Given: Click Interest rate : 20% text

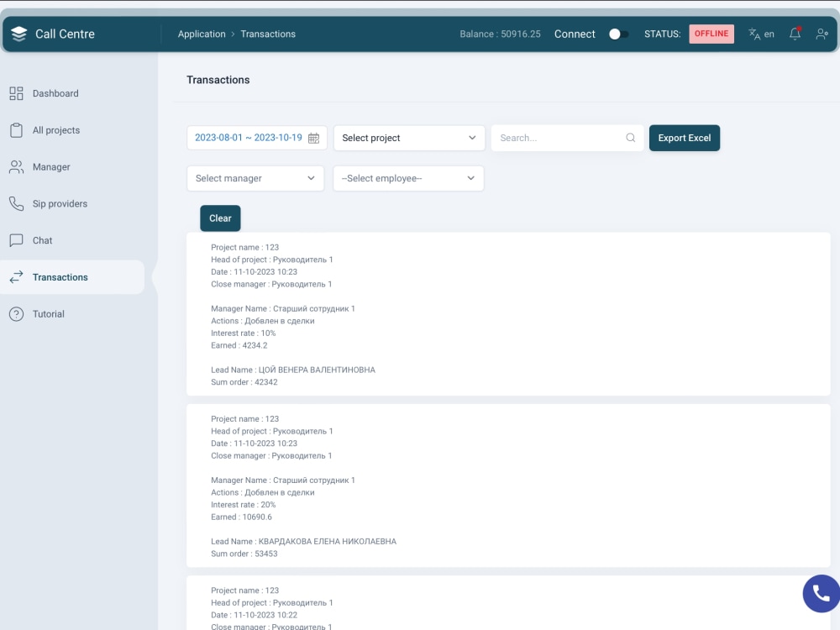Looking at the screenshot, I should click(x=244, y=505).
